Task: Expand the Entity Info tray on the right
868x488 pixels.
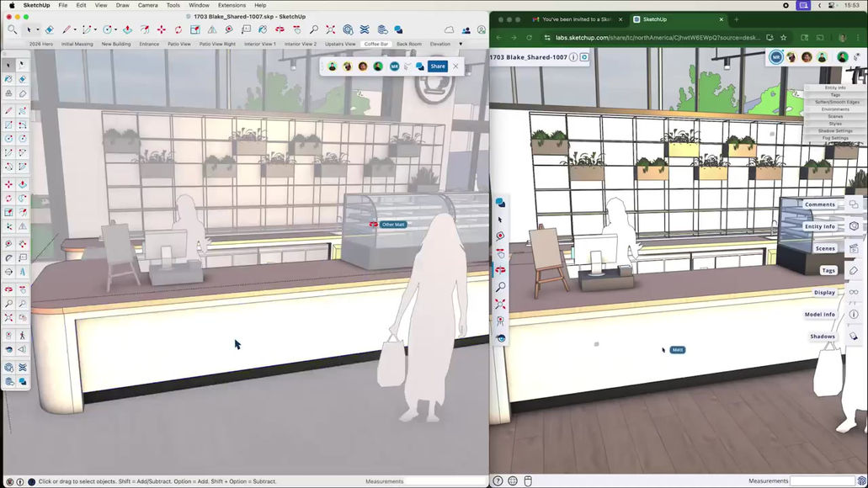Action: point(835,88)
